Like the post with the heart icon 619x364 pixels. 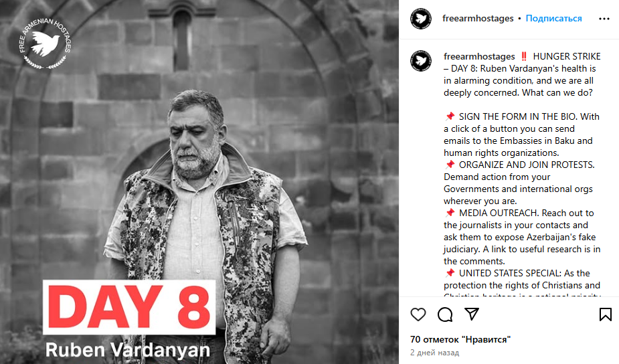[x=418, y=314]
